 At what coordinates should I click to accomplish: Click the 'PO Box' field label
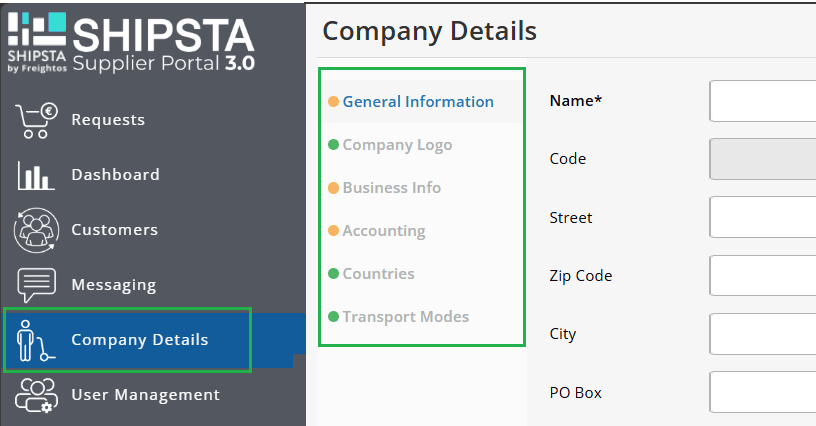(x=576, y=393)
